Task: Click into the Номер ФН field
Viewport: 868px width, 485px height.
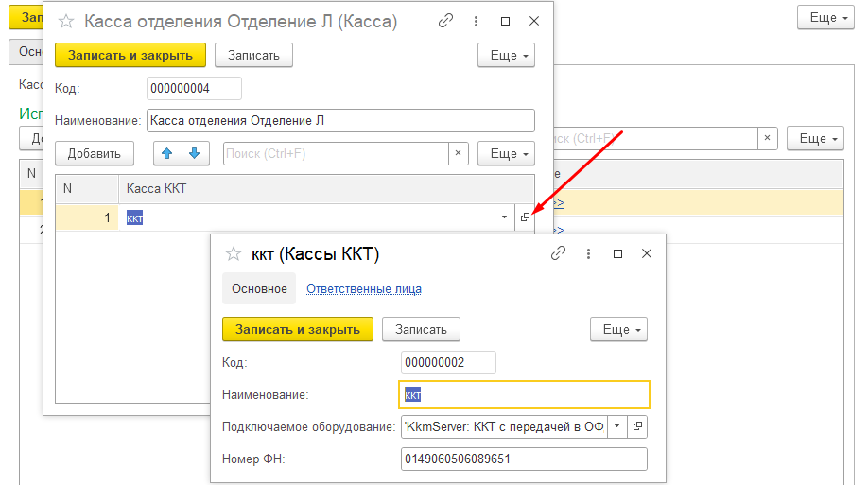Action: coord(524,459)
